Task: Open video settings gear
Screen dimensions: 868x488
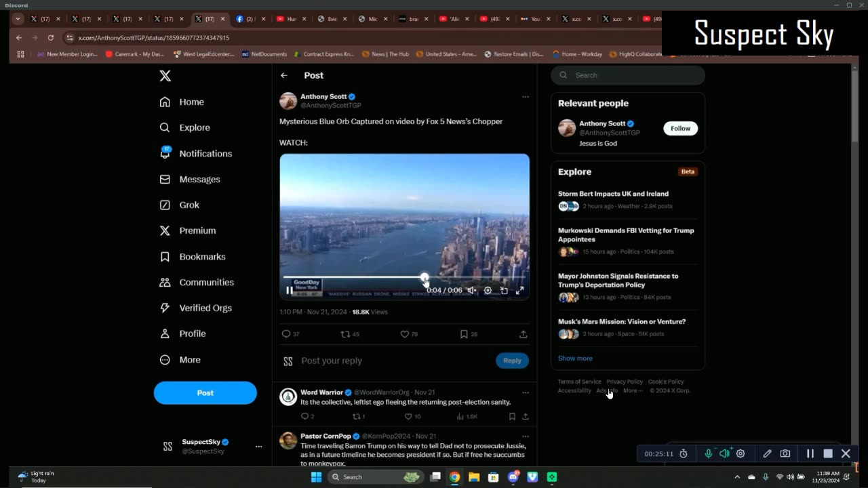Action: pos(488,290)
